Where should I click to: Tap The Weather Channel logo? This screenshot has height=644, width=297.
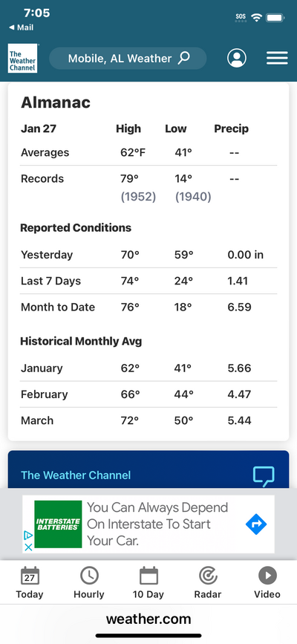pyautogui.click(x=22, y=59)
